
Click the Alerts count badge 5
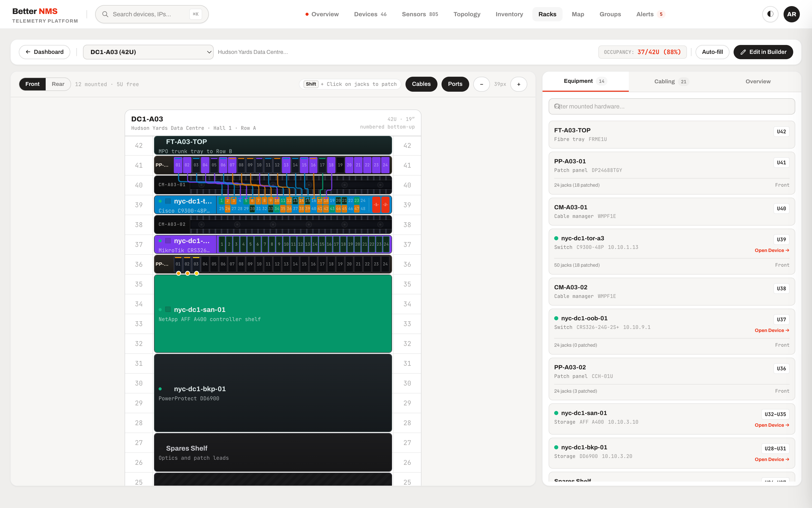(661, 14)
